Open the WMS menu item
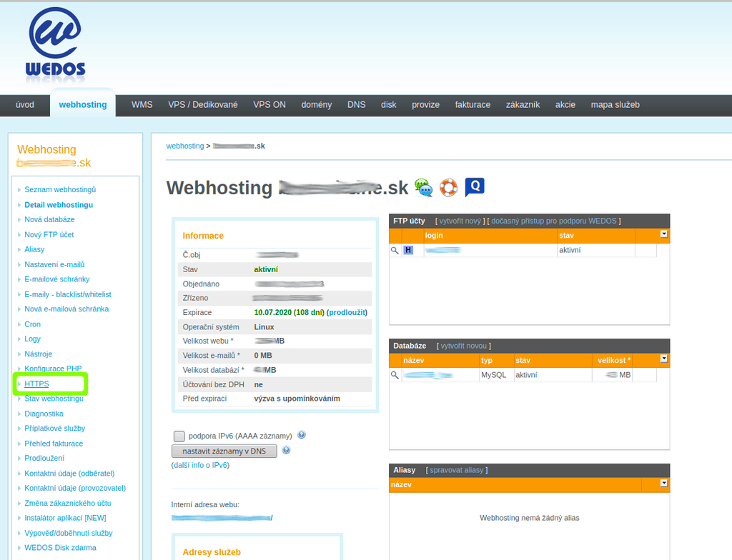 tap(142, 105)
